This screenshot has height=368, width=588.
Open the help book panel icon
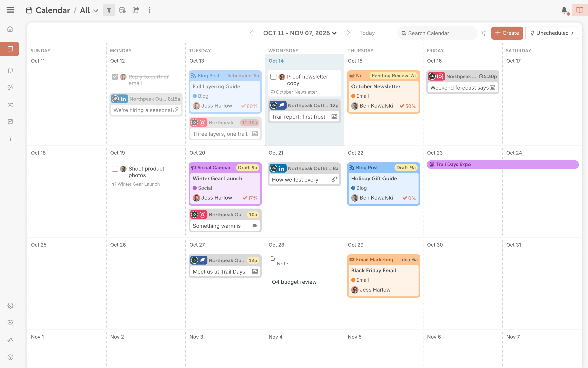click(x=580, y=10)
